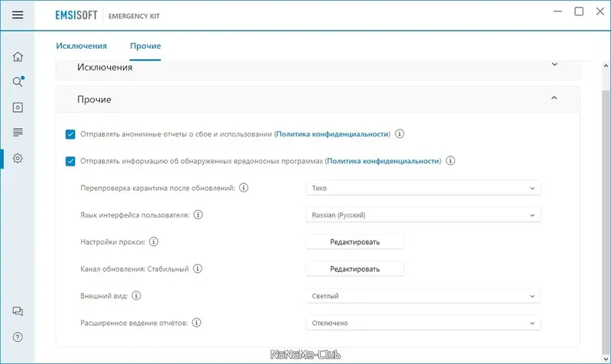
Task: Open the first Политика конфиденциальности link
Action: [x=332, y=134]
